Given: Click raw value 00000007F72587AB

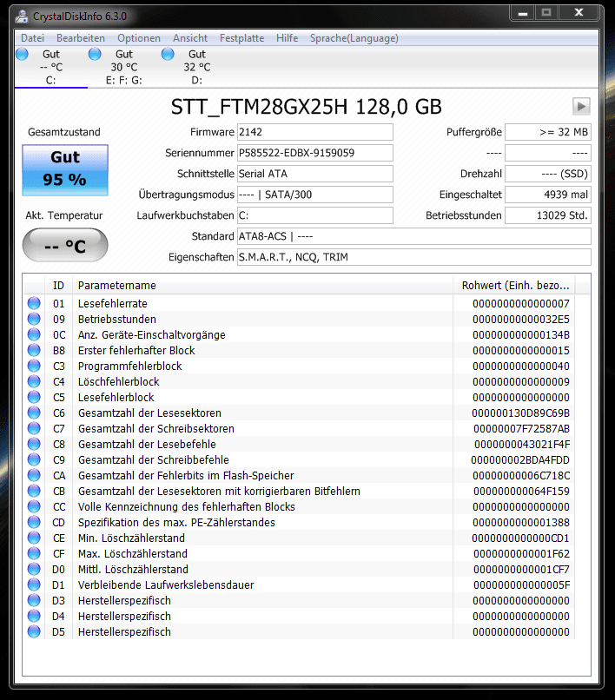Looking at the screenshot, I should click(x=522, y=428).
